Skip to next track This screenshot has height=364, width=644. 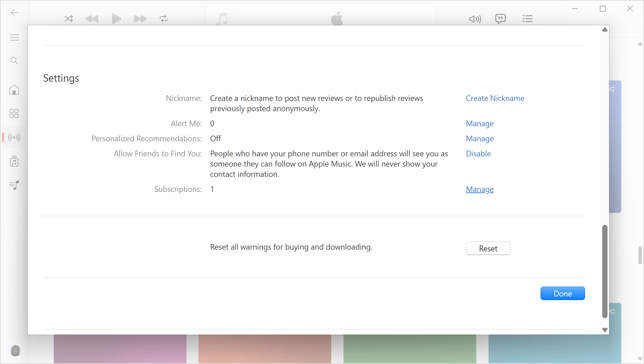pos(140,19)
